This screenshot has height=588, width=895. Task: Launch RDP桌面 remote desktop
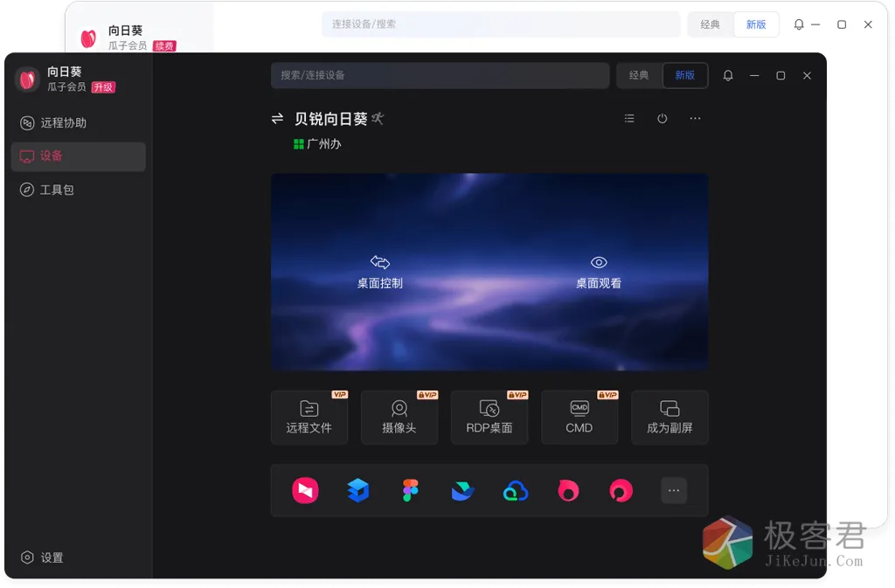[489, 418]
